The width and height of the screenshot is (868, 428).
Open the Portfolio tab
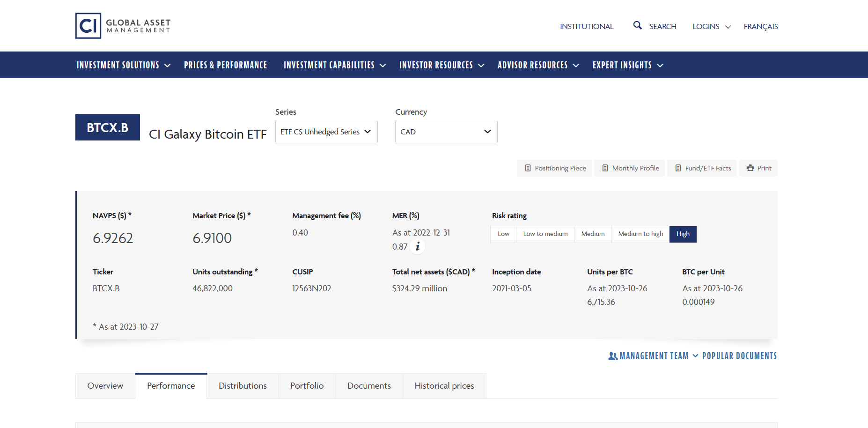[307, 386]
